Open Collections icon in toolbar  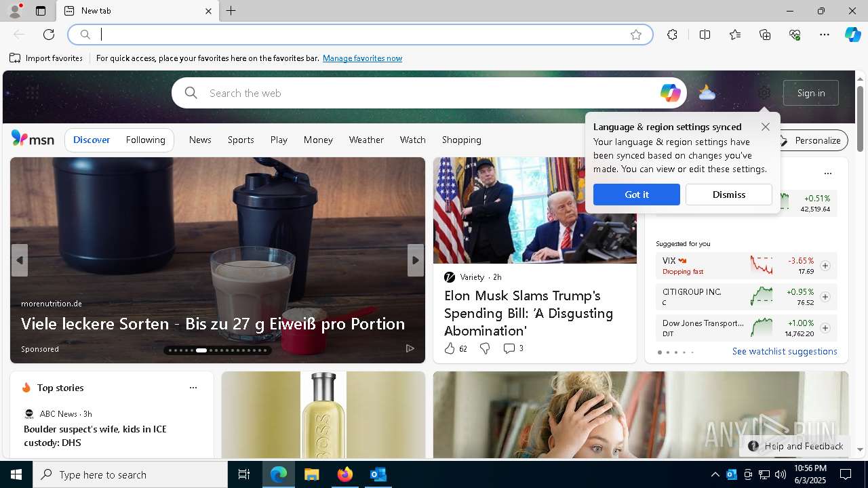coord(765,35)
